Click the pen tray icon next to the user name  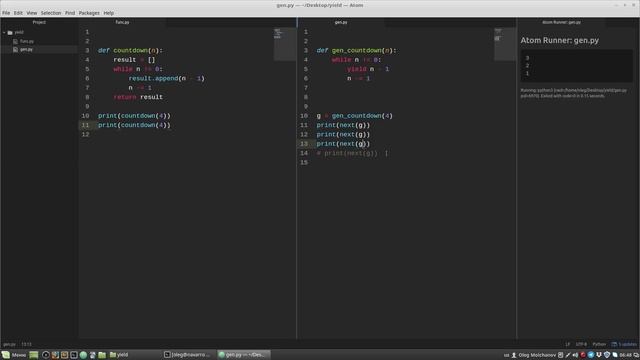tap(568, 355)
